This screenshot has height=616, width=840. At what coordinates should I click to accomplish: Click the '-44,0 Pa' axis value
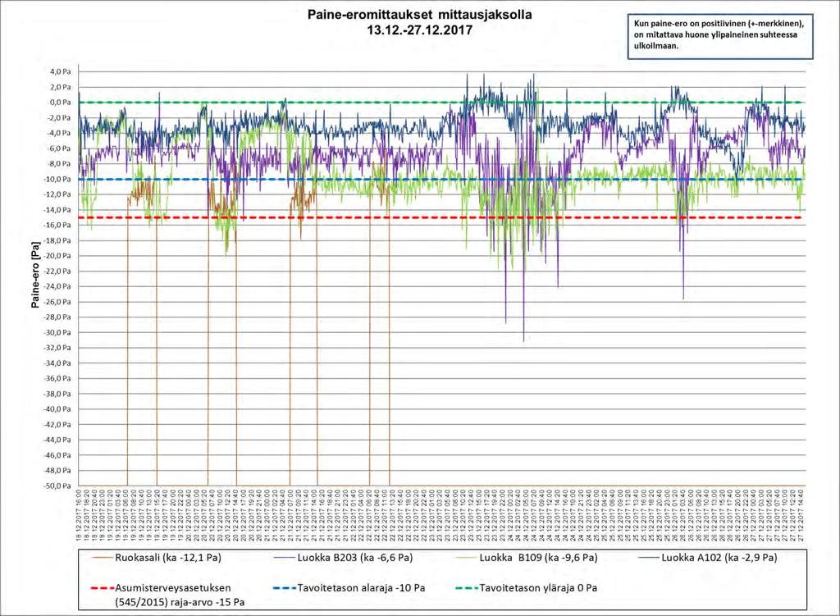tap(57, 440)
